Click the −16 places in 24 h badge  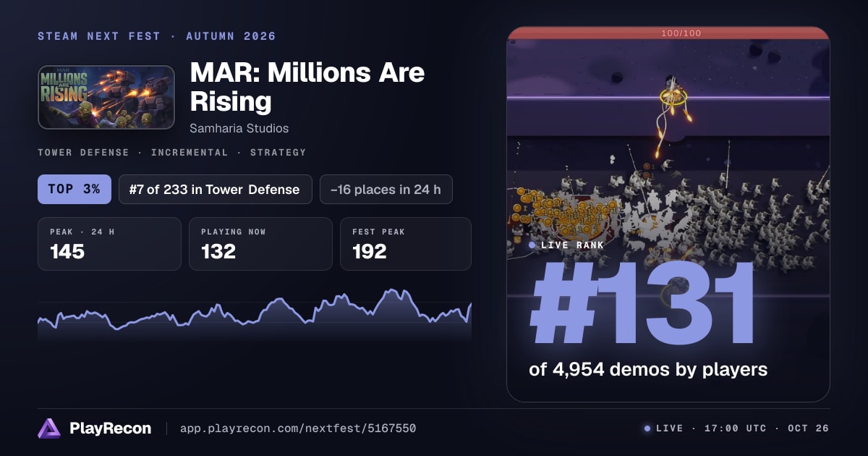(386, 190)
